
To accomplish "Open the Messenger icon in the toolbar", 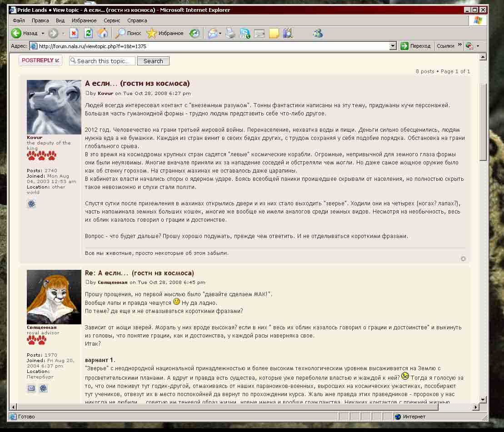I will click(318, 33).
